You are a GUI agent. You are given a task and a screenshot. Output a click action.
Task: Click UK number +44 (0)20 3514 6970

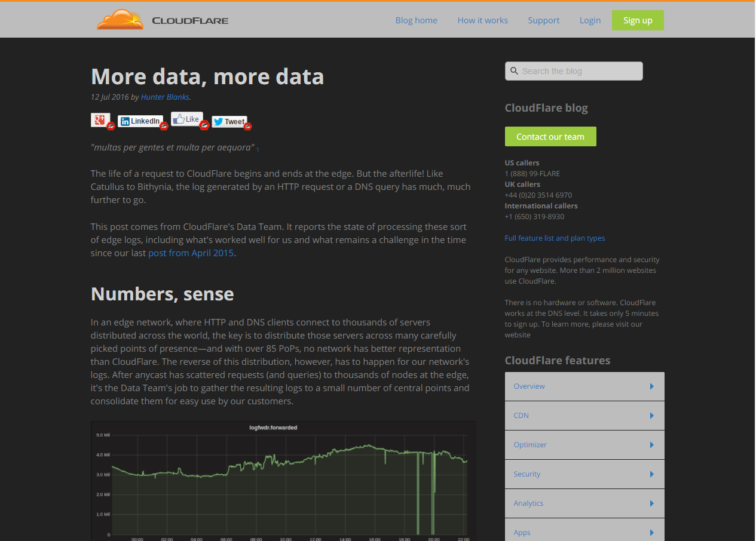click(x=538, y=195)
